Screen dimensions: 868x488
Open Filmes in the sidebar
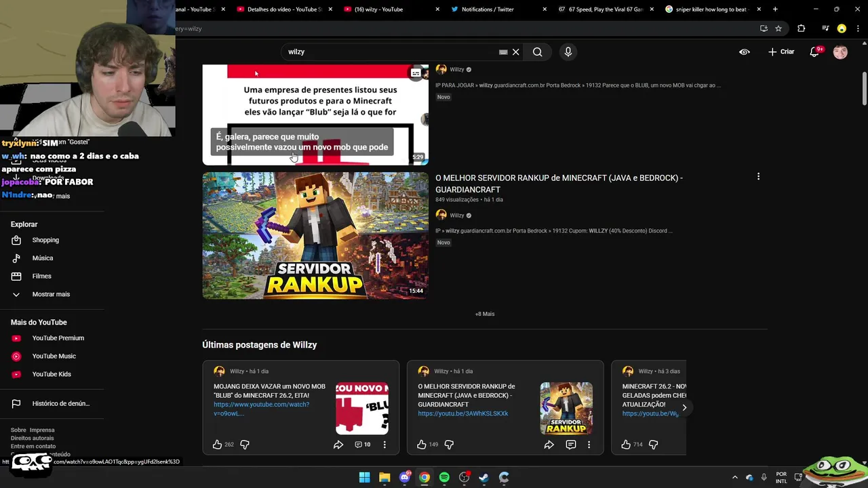click(x=41, y=276)
